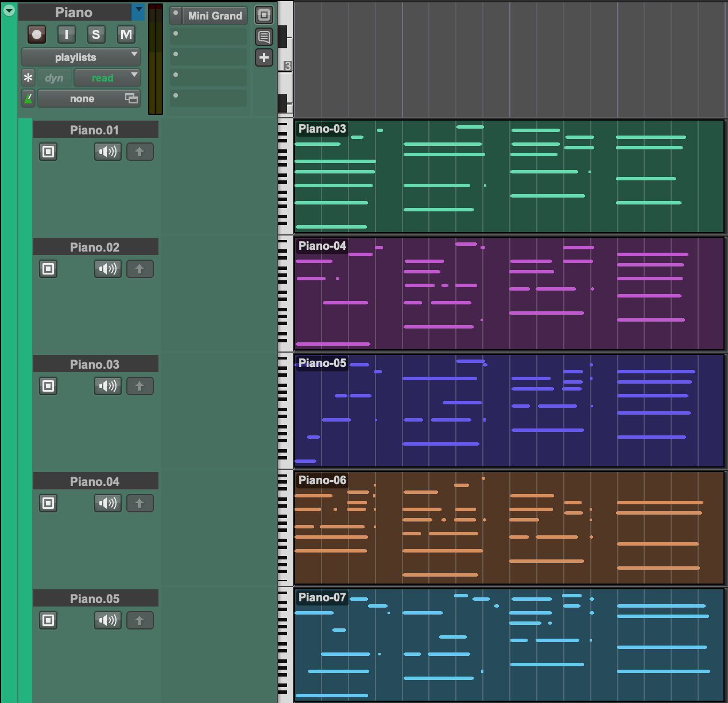
Task: Promote Piano.01 to main playlist with up arrow
Action: [140, 152]
